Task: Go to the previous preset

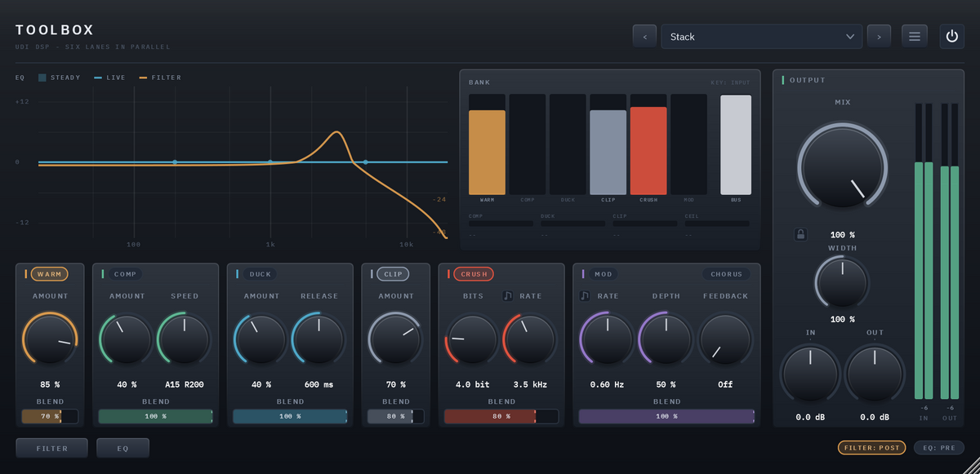Action: (x=644, y=37)
